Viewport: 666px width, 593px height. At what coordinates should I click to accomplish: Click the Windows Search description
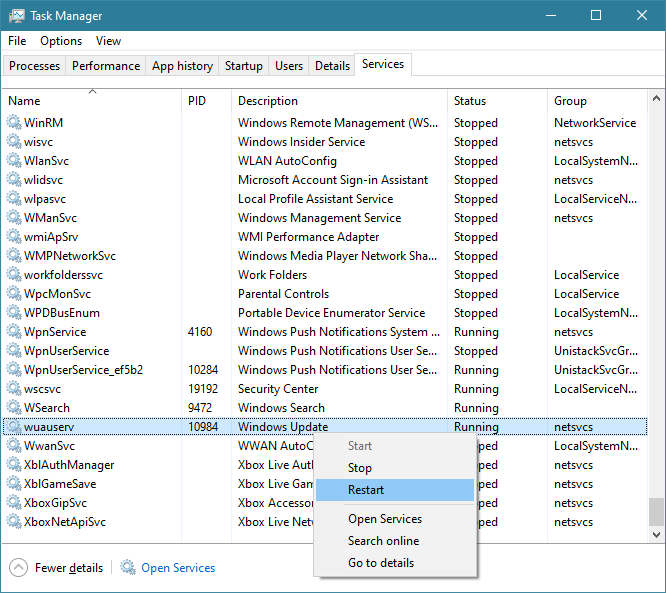(281, 408)
